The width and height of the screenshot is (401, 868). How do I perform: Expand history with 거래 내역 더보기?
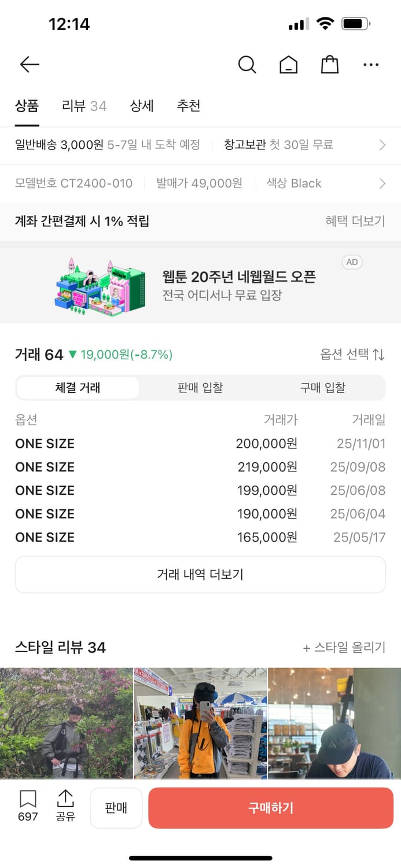[200, 573]
